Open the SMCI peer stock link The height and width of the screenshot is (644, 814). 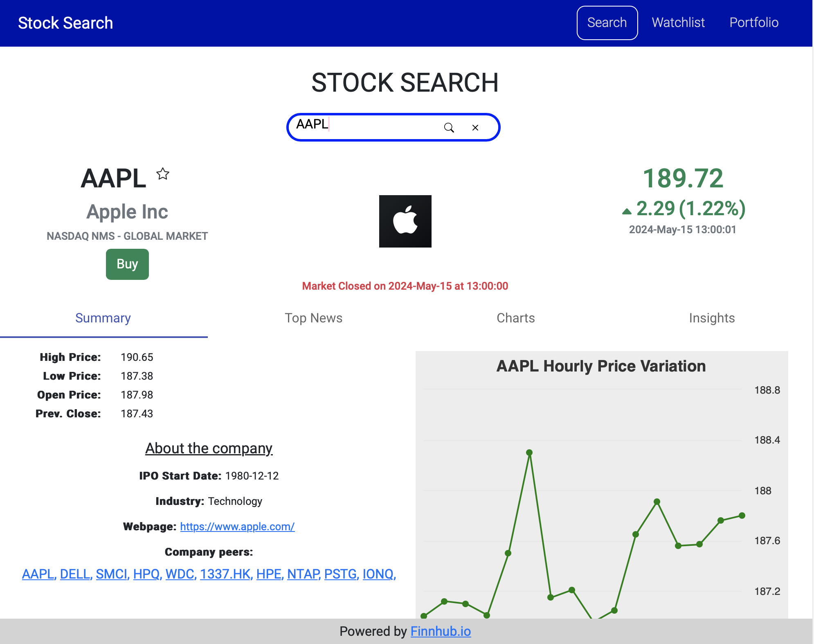[111, 574]
